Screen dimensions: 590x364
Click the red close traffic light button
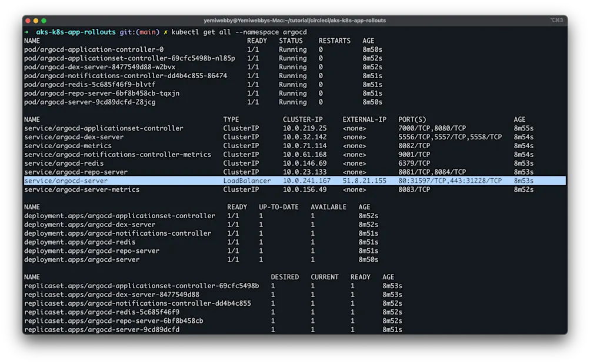28,19
